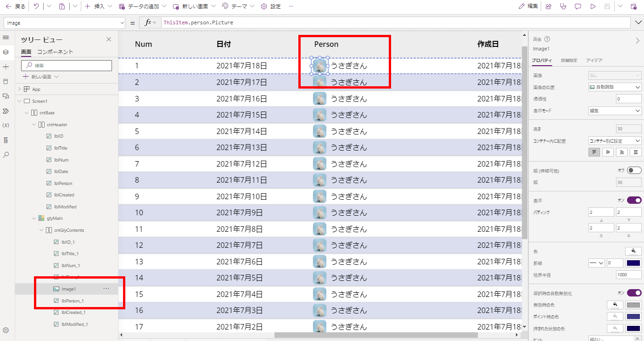Click the 新しい画面 menu button
644x341 pixels.
point(195,6)
